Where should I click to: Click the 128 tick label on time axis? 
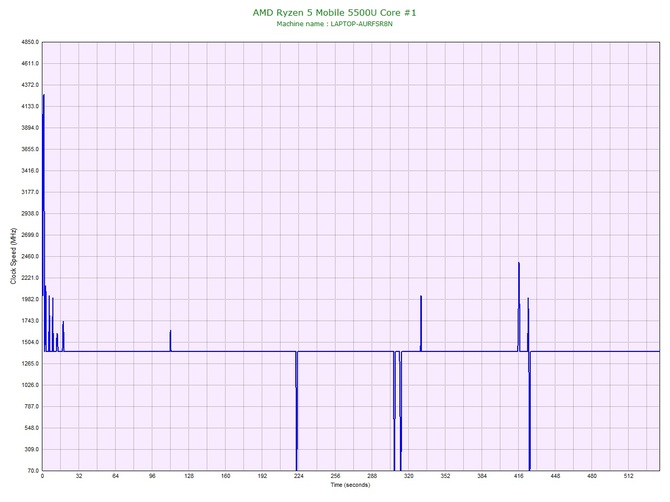click(x=189, y=476)
